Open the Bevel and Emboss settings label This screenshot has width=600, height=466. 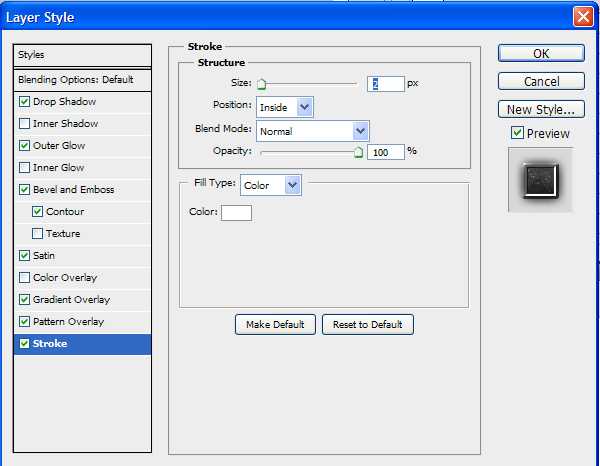pos(73,190)
